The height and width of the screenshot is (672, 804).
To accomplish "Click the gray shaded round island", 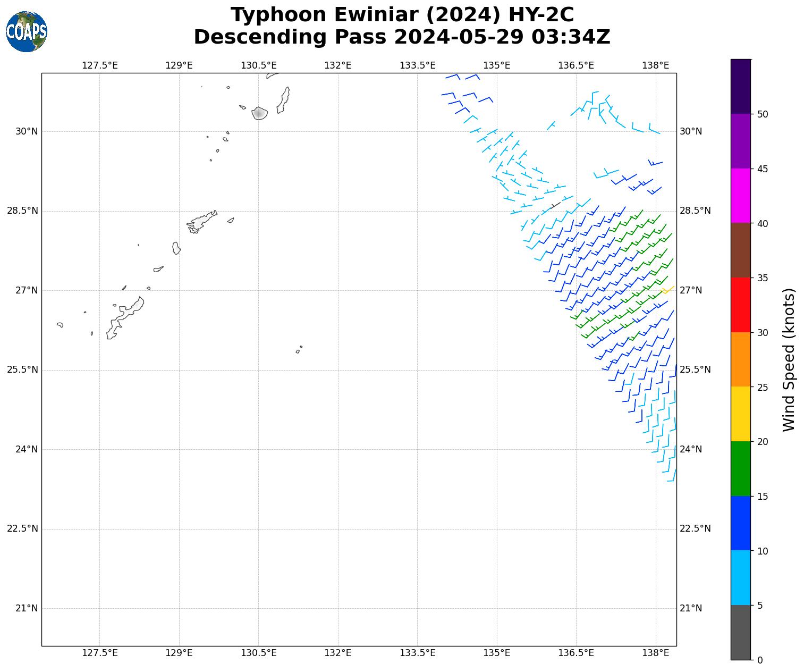I will tap(259, 113).
